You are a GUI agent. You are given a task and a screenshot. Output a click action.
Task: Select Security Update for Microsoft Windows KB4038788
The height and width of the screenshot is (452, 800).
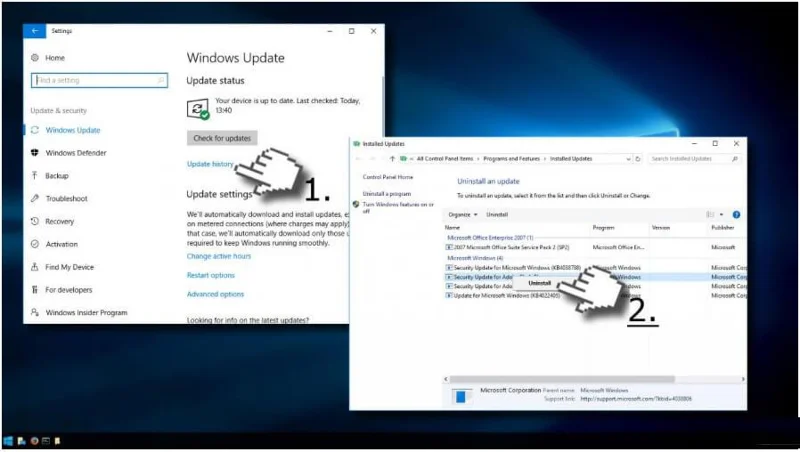[594, 267]
